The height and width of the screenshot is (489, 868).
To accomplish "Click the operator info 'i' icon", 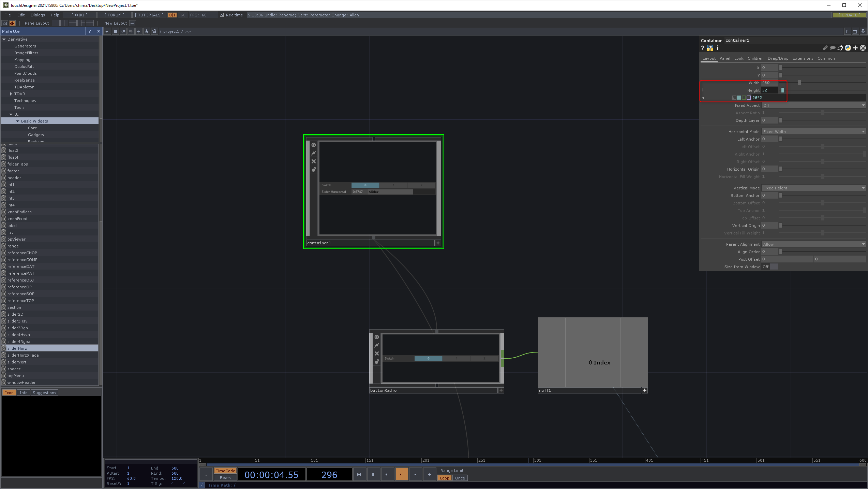I will point(718,48).
